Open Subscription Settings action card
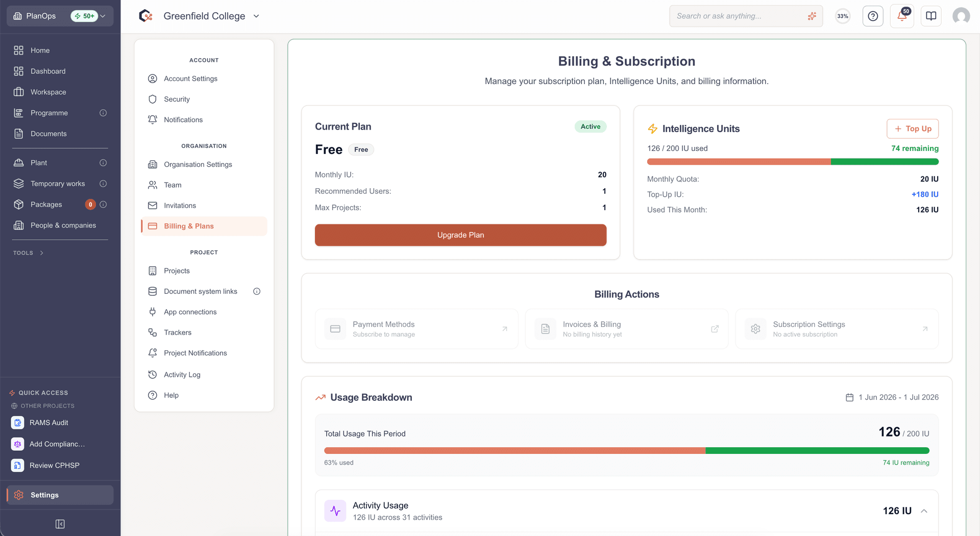980x536 pixels. pos(837,329)
